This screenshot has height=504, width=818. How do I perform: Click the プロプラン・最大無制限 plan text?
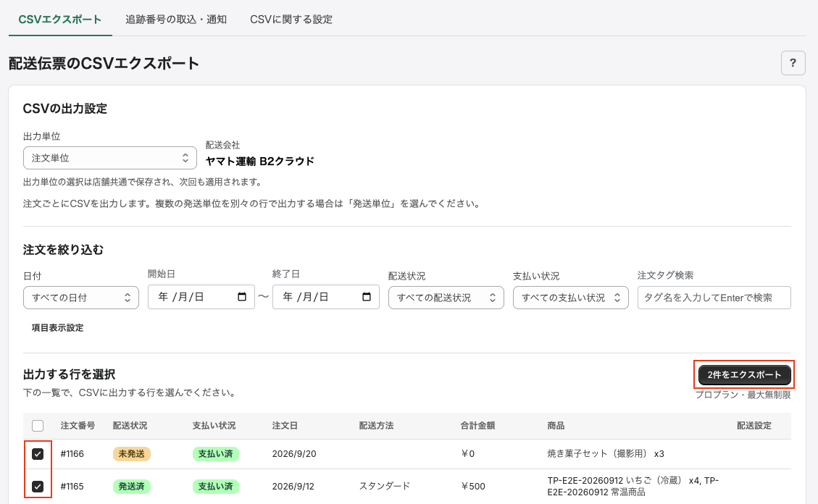[x=743, y=395]
